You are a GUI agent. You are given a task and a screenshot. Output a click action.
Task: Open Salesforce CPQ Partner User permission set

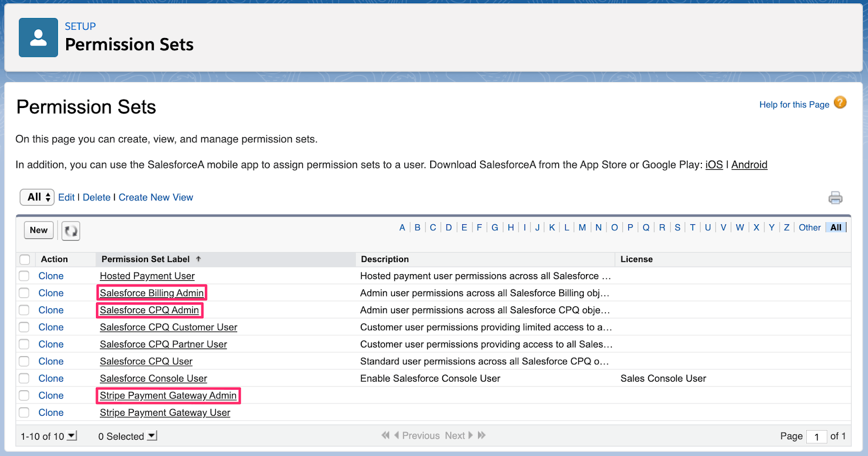pyautogui.click(x=163, y=344)
